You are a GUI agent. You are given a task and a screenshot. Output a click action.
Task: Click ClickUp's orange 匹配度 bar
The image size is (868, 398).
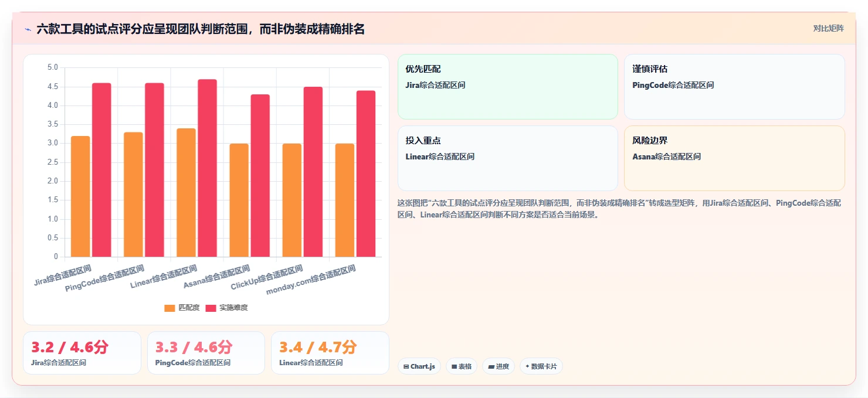[291, 200]
